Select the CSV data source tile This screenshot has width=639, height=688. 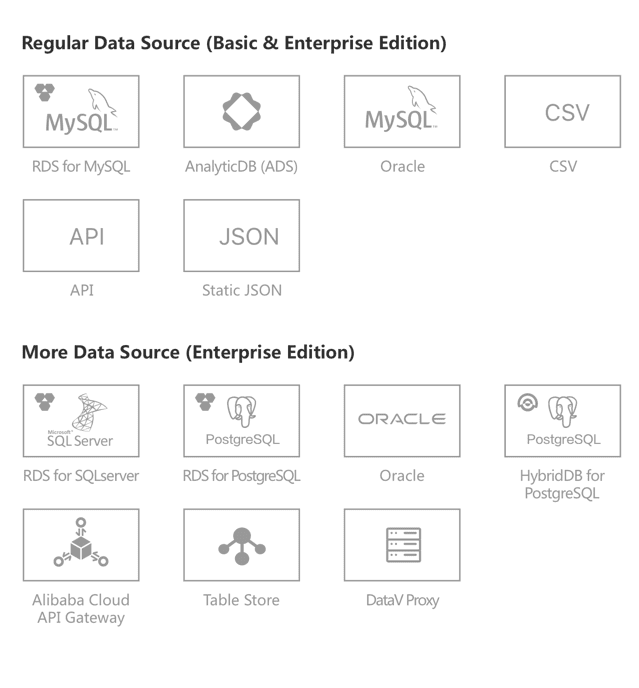tap(562, 112)
